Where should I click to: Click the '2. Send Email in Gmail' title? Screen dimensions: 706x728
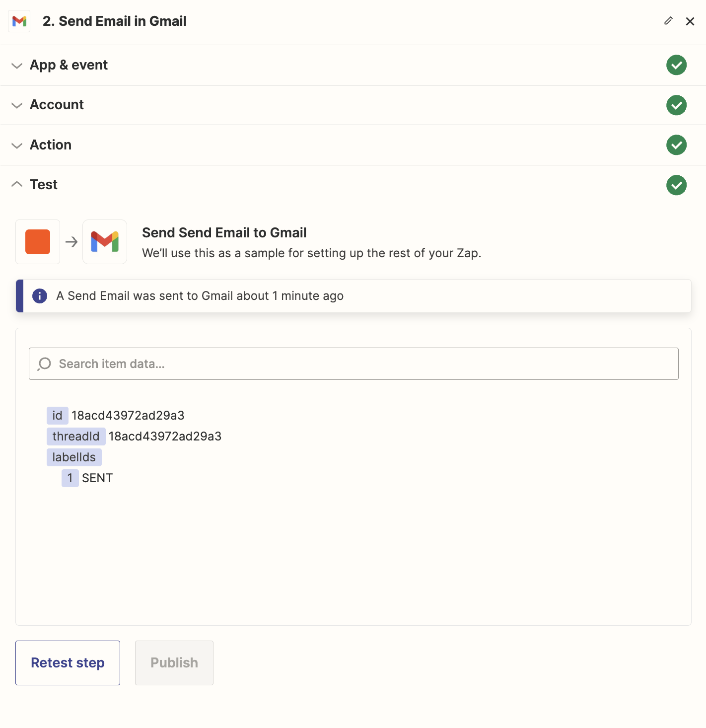(x=115, y=21)
